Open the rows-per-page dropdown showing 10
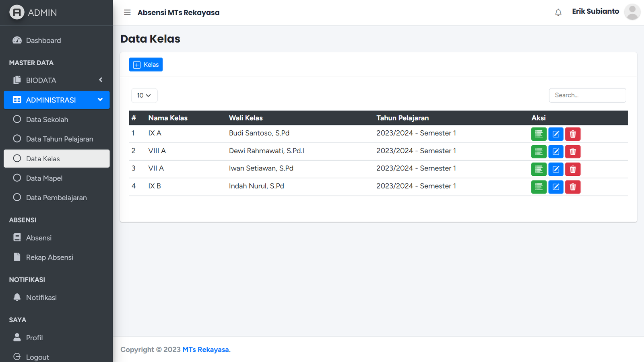 coord(144,95)
